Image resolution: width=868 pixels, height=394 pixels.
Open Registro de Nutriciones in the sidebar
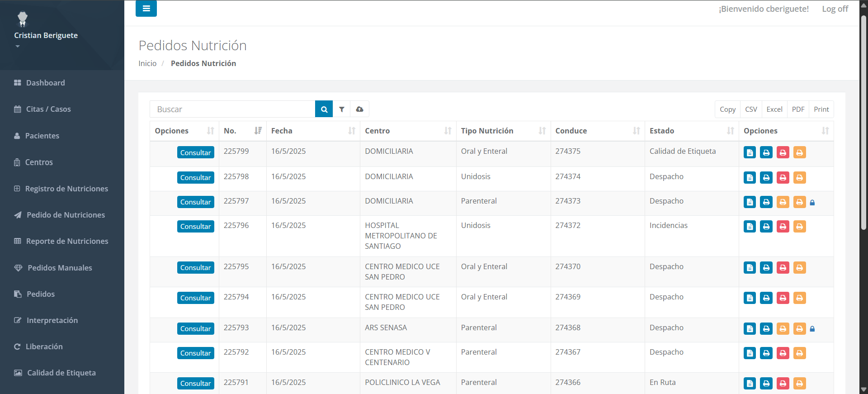click(66, 189)
